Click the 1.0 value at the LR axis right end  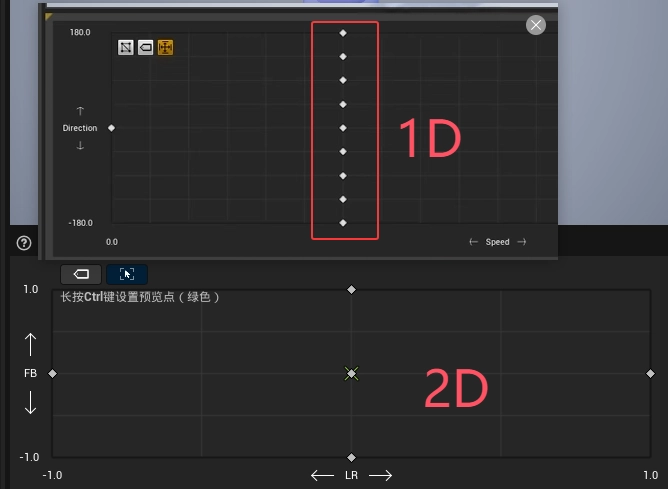tap(651, 475)
